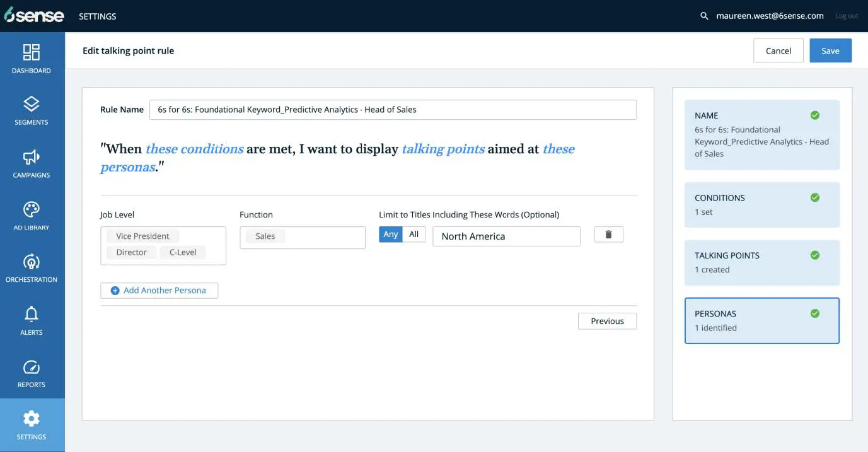Viewport: 868px width, 452px height.
Task: Save the talking point rule
Action: 830,50
